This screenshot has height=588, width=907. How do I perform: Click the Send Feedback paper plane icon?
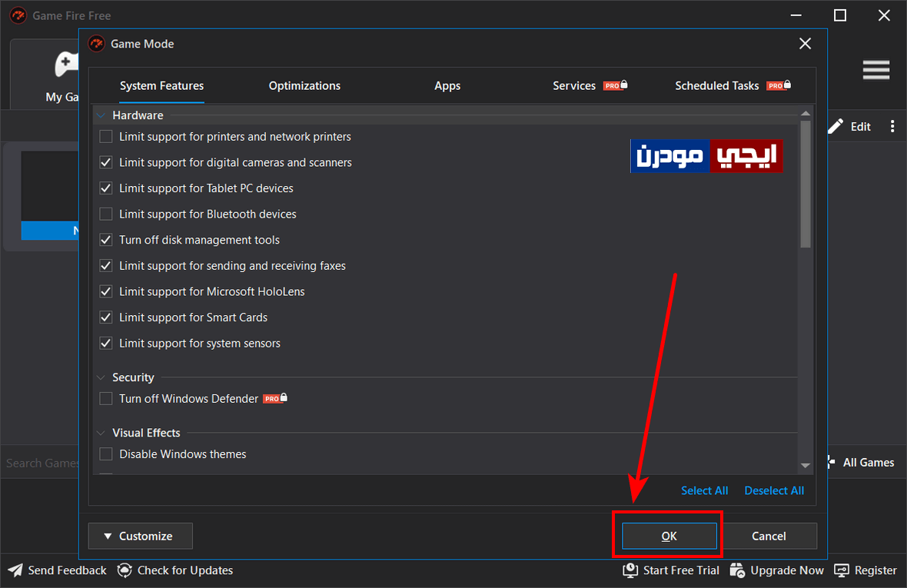[15, 570]
